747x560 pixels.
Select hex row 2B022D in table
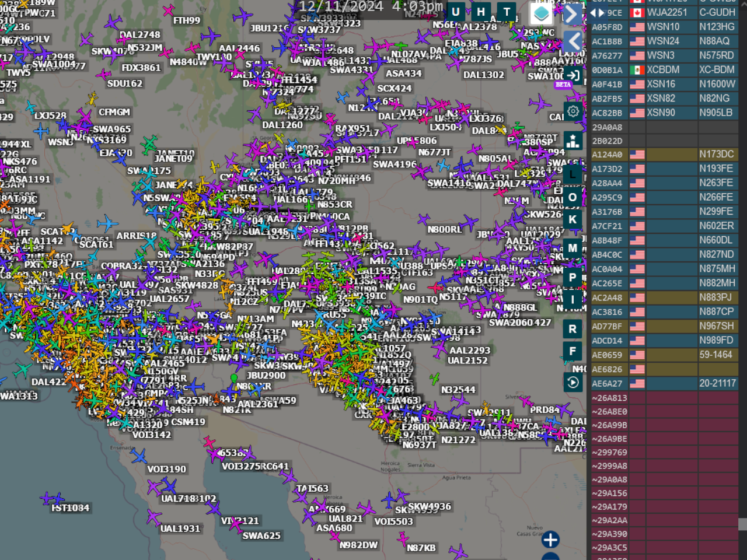click(664, 141)
